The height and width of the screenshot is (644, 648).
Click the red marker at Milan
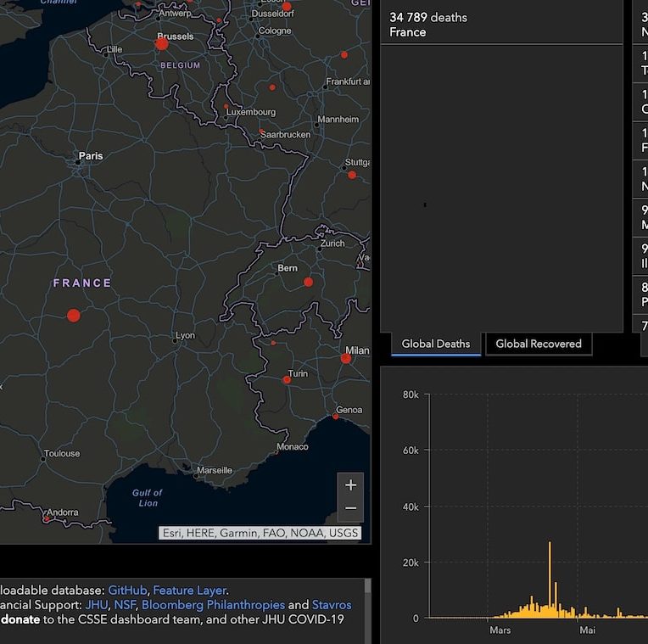coord(346,359)
